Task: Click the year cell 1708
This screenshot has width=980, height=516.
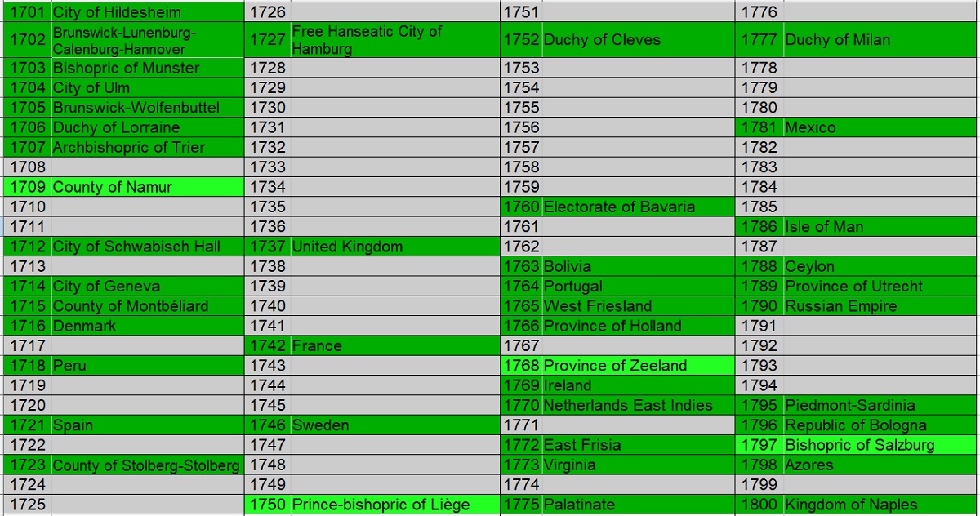Action: coord(27,167)
